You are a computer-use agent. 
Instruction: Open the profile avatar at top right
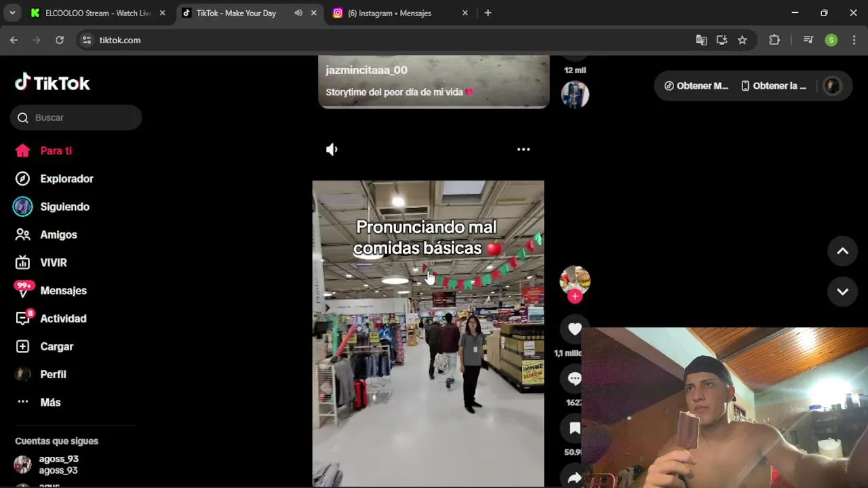(x=832, y=86)
